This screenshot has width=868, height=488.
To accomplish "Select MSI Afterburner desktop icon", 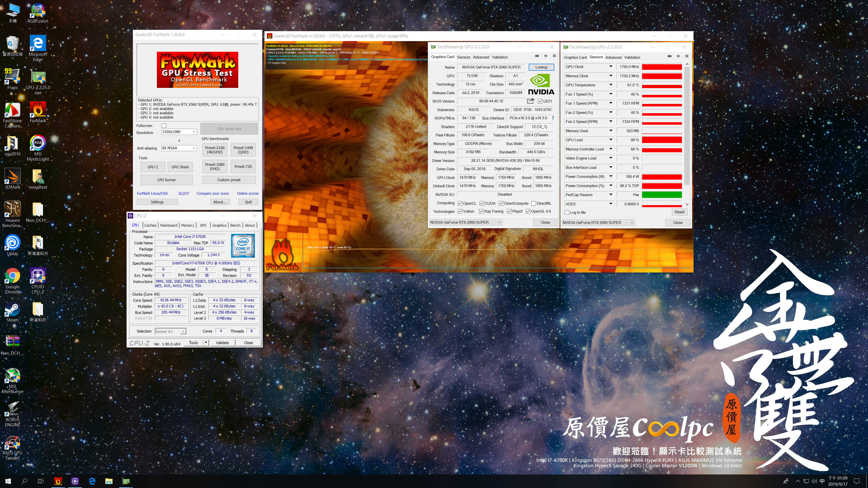I will click(12, 380).
